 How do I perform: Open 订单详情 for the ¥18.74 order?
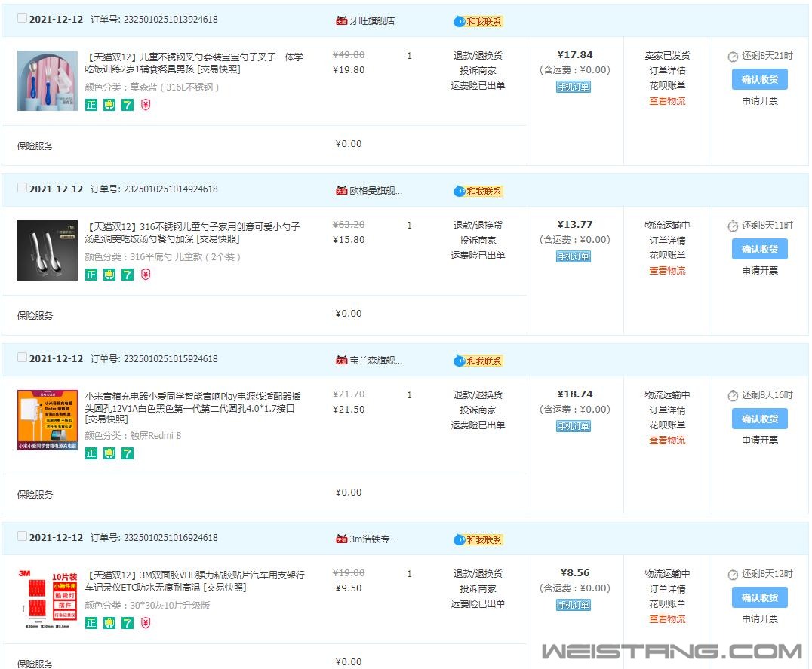(667, 410)
